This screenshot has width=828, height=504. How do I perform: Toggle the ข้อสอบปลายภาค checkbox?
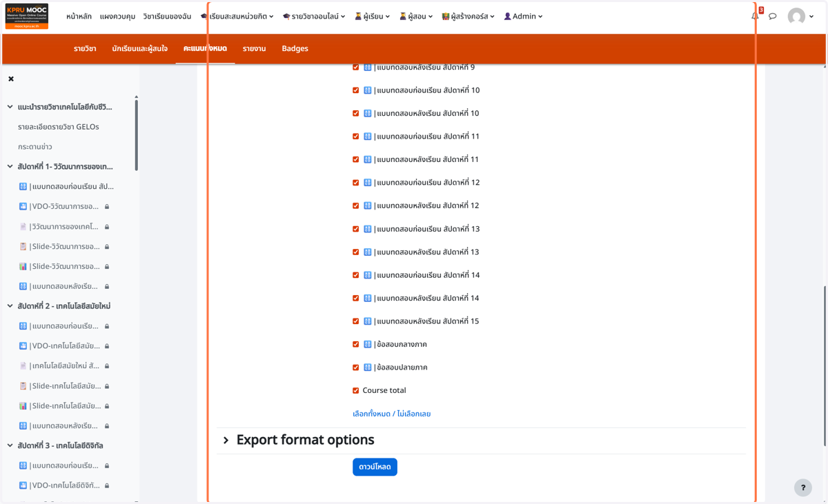point(356,367)
